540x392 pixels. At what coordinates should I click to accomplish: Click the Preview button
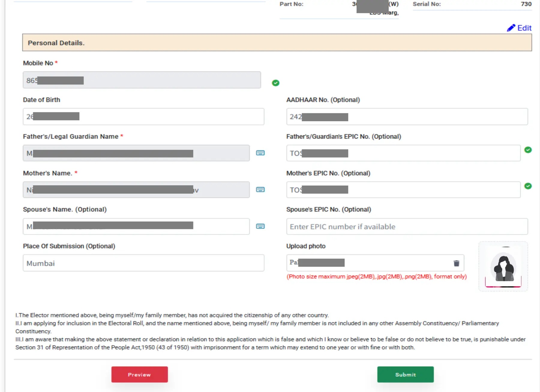pos(139,374)
